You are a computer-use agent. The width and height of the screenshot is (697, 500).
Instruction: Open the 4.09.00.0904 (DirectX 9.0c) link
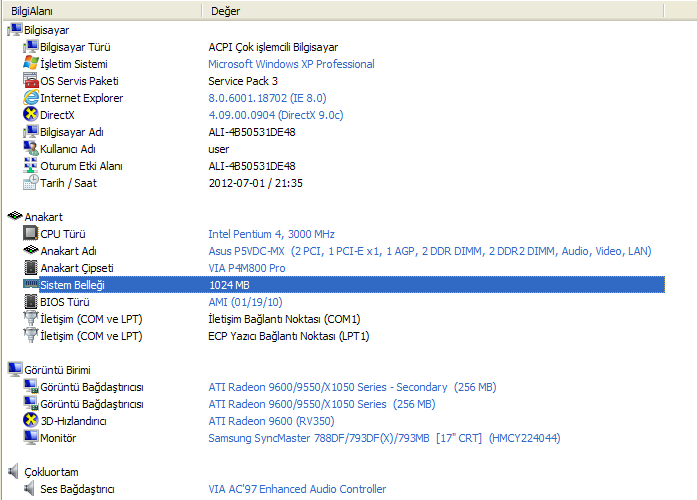pos(276,115)
